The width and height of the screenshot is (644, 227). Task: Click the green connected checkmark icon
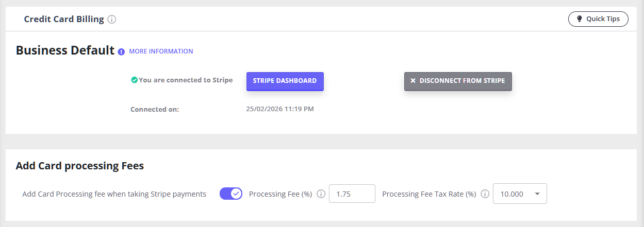(134, 80)
